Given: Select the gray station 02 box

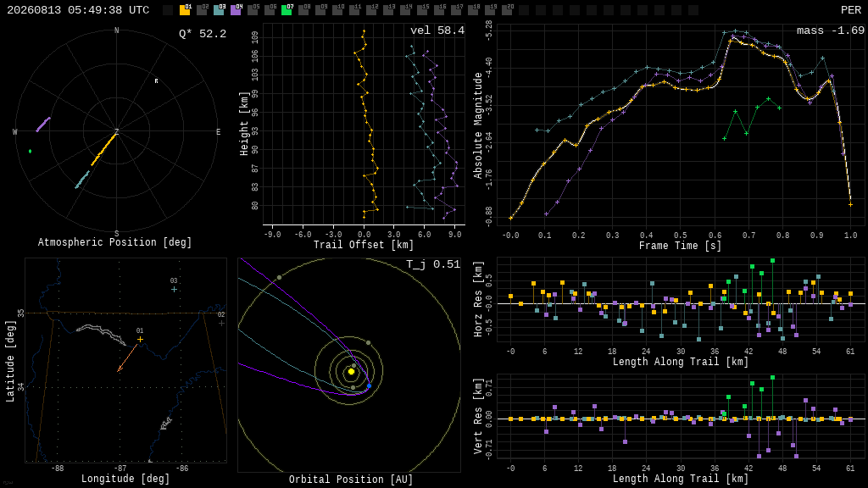Looking at the screenshot, I should pyautogui.click(x=202, y=10).
